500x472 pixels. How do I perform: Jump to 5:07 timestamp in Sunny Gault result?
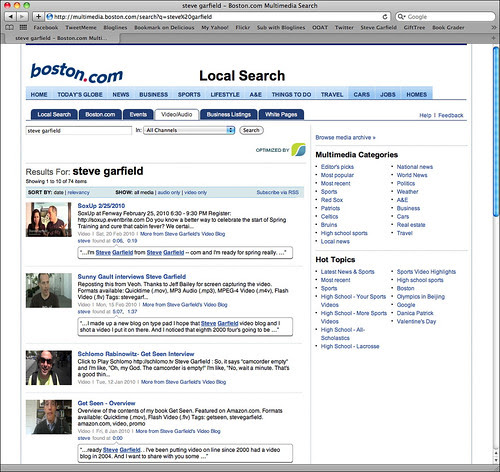[118, 312]
